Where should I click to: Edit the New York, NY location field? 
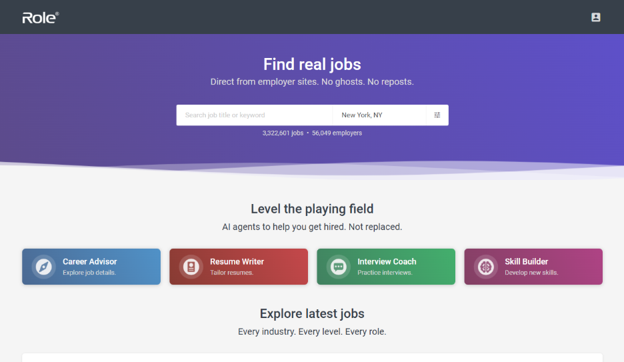coord(379,115)
